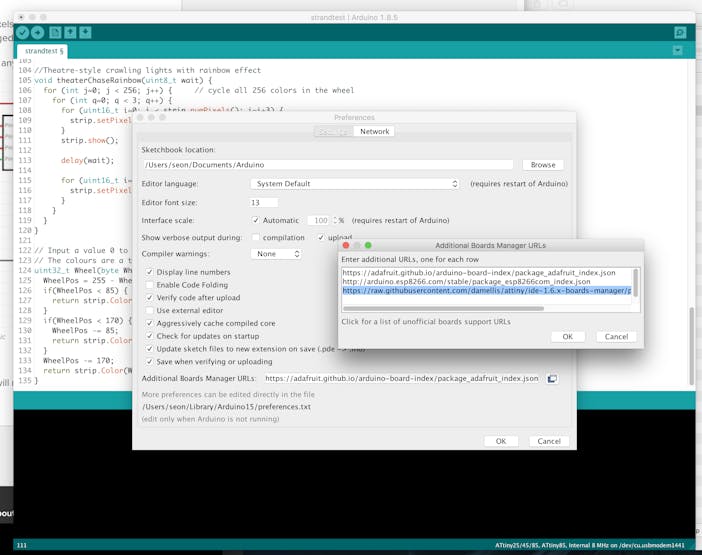
Task: Click Browse for sketchbook location
Action: pos(543,165)
